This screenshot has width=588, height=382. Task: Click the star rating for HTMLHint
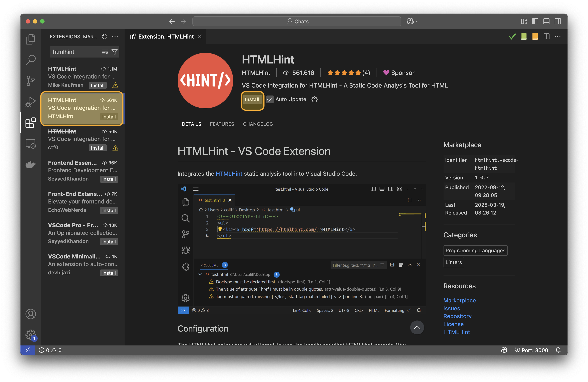[348, 73]
